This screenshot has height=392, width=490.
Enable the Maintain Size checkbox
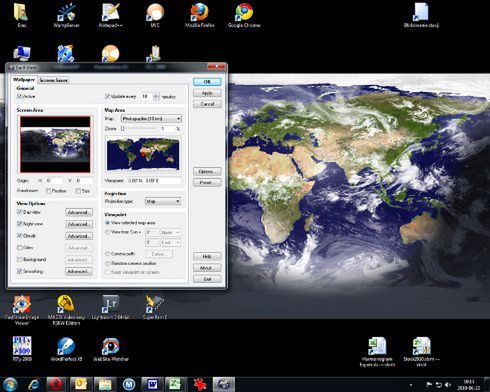tap(78, 191)
